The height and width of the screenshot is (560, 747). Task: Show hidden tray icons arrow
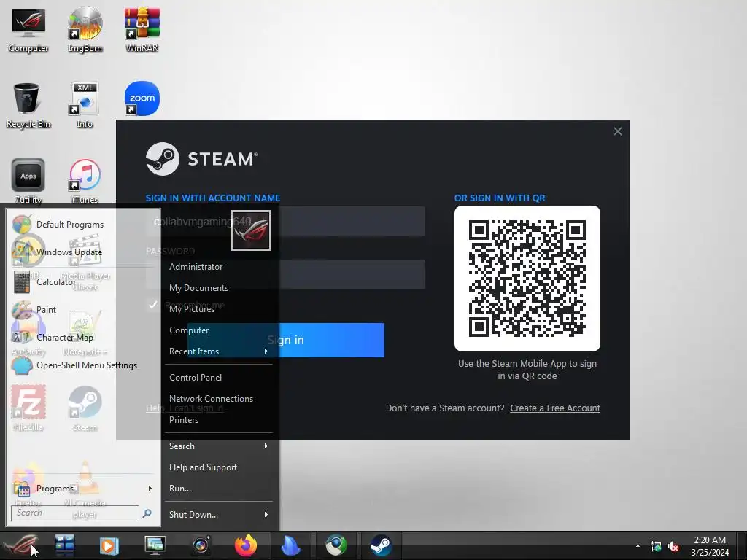point(638,546)
